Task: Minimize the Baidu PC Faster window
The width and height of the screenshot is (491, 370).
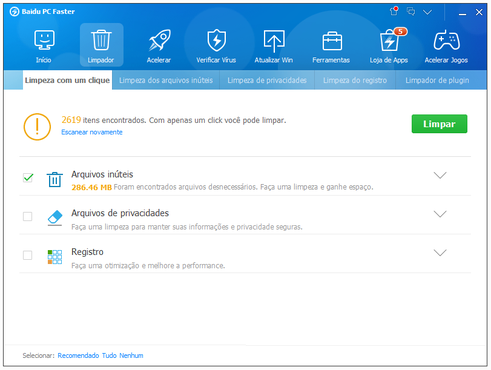Action: (462, 13)
